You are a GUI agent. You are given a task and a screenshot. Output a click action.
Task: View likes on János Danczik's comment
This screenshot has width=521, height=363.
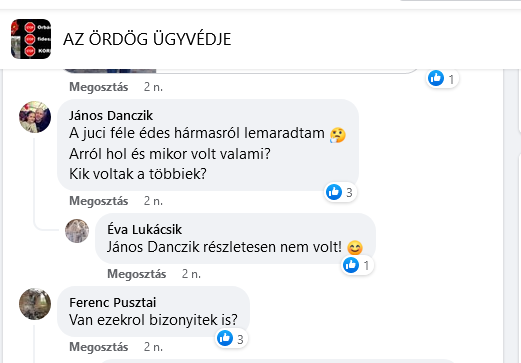tap(340, 192)
